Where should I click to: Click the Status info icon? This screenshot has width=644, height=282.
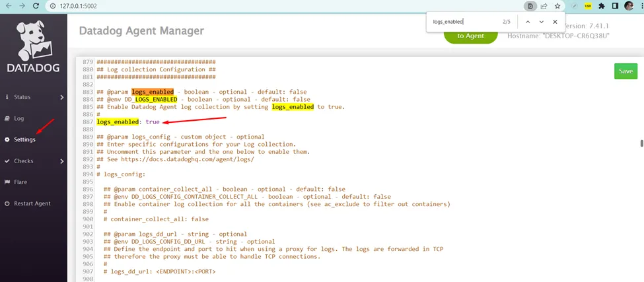click(x=7, y=97)
